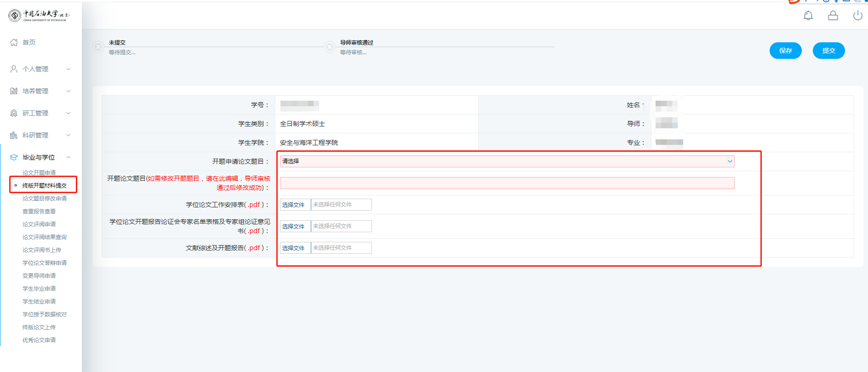Open the 开题申请论文题目 dropdown
This screenshot has width=868, height=372.
[507, 161]
